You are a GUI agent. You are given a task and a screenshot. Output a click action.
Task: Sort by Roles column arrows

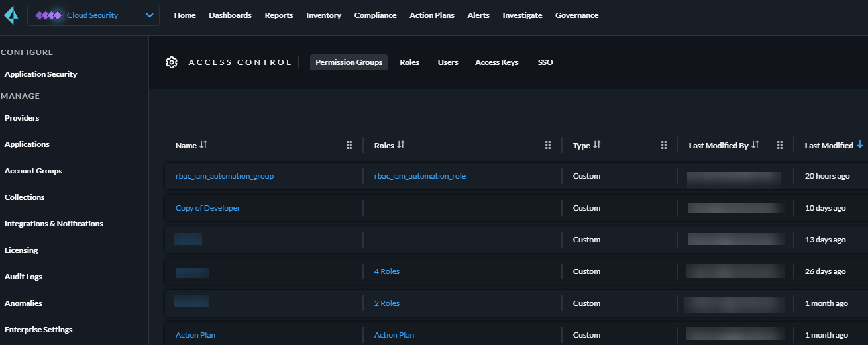(401, 145)
